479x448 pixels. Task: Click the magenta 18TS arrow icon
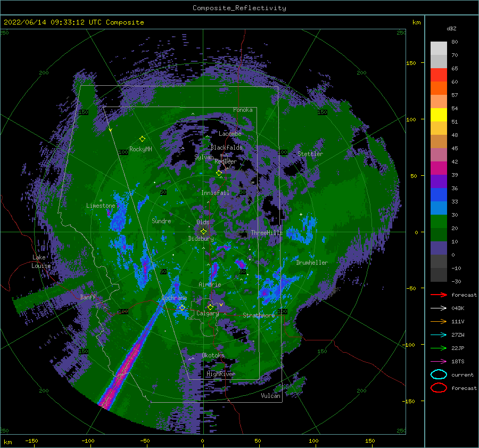439,362
